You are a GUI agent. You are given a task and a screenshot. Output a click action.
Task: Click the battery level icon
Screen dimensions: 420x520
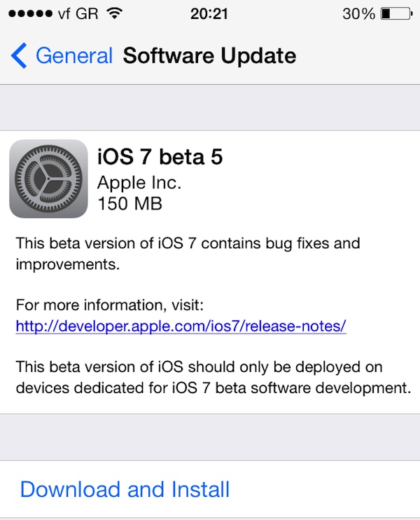pos(396,13)
